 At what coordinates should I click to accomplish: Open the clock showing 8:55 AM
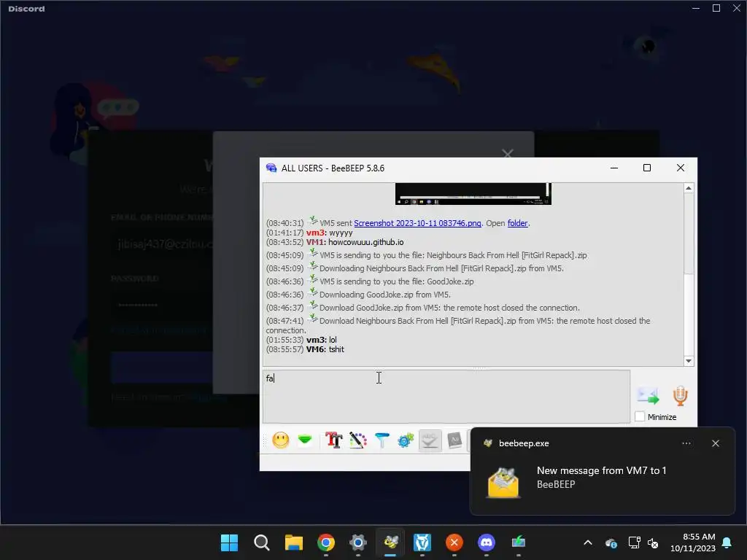693,542
